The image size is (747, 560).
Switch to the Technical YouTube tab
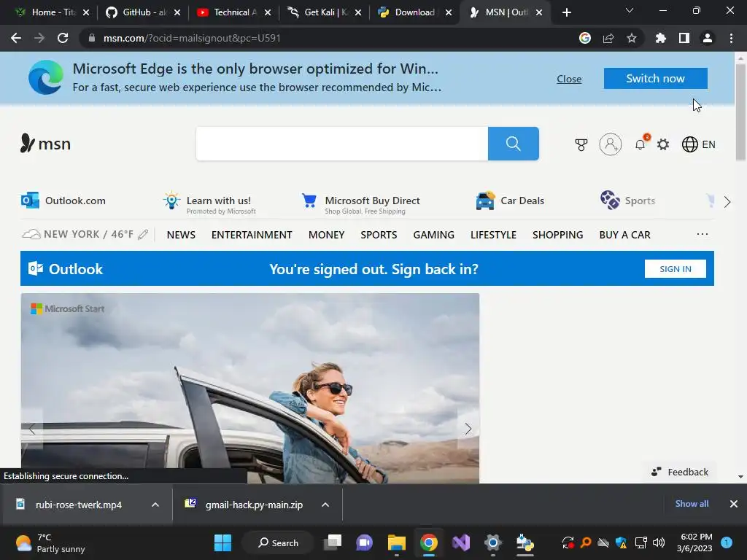tap(234, 12)
